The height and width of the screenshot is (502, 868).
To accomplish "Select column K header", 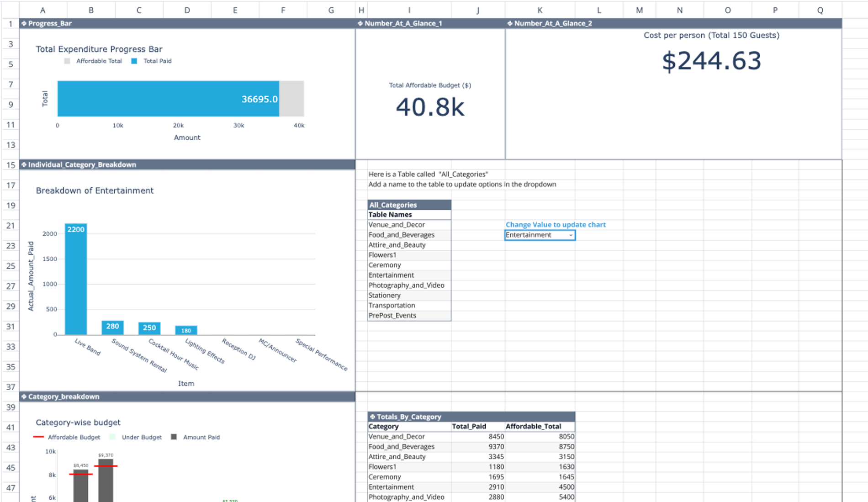I will tap(540, 10).
